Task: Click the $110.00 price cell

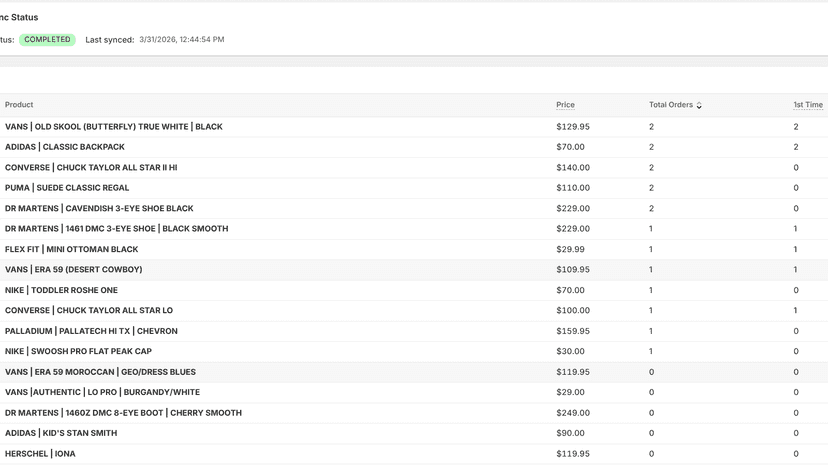Action: pyautogui.click(x=573, y=188)
